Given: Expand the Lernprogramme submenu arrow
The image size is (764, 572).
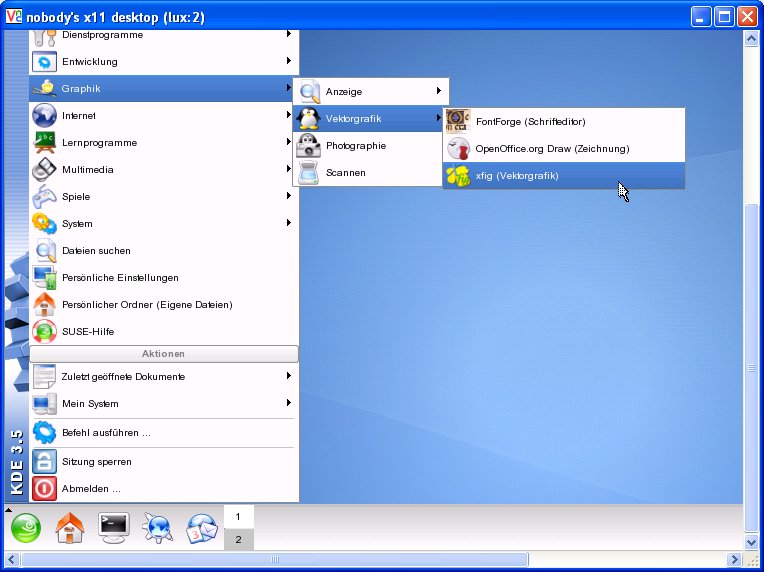Looking at the screenshot, I should pyautogui.click(x=289, y=142).
